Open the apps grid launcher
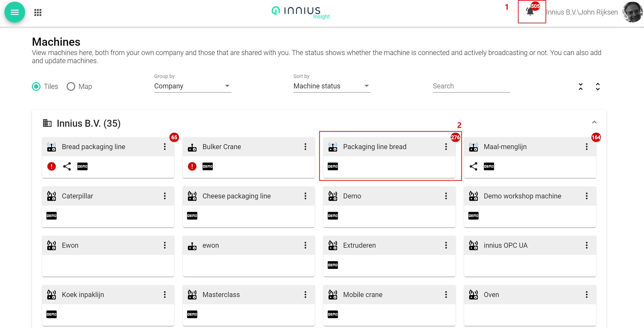Screen dimensions: 644x328 coord(38,12)
